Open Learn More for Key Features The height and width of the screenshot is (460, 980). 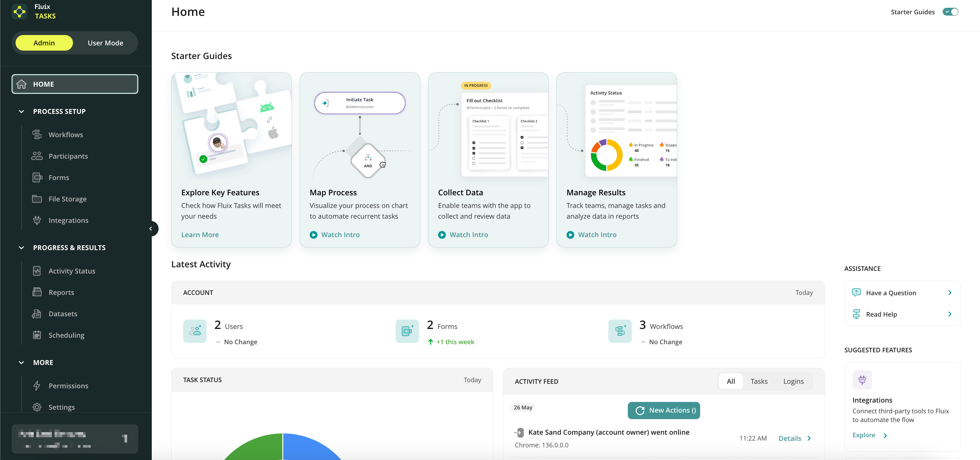coord(200,235)
